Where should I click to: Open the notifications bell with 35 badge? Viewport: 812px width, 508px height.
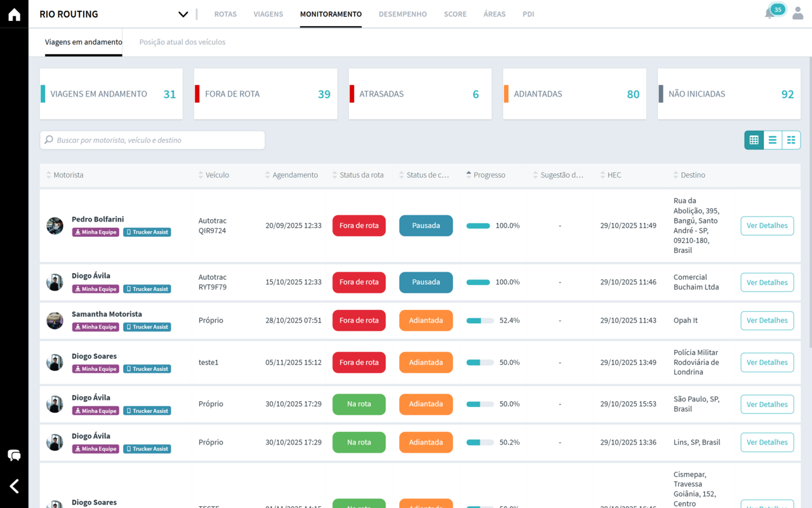[770, 13]
